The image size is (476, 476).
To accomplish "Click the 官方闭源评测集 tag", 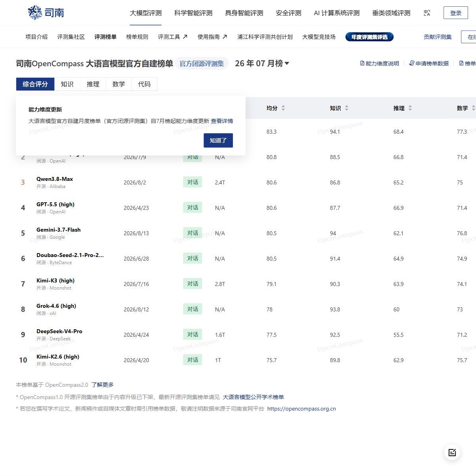I will [202, 63].
